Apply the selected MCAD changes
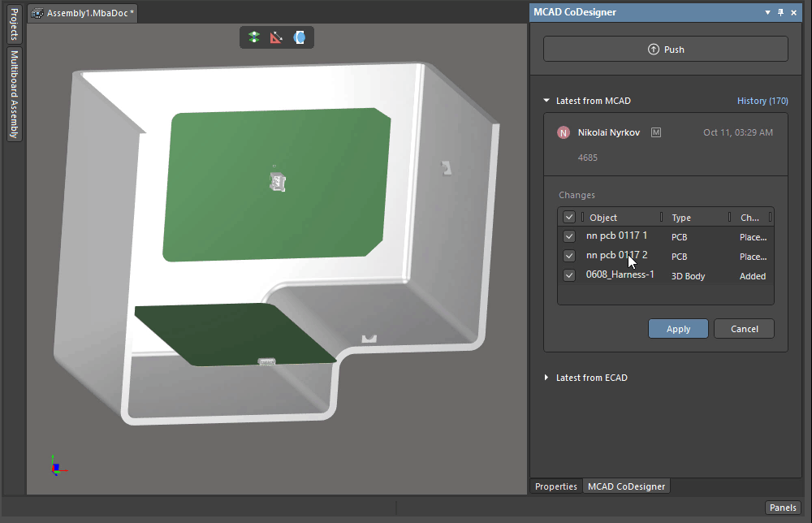812x523 pixels. click(x=678, y=328)
